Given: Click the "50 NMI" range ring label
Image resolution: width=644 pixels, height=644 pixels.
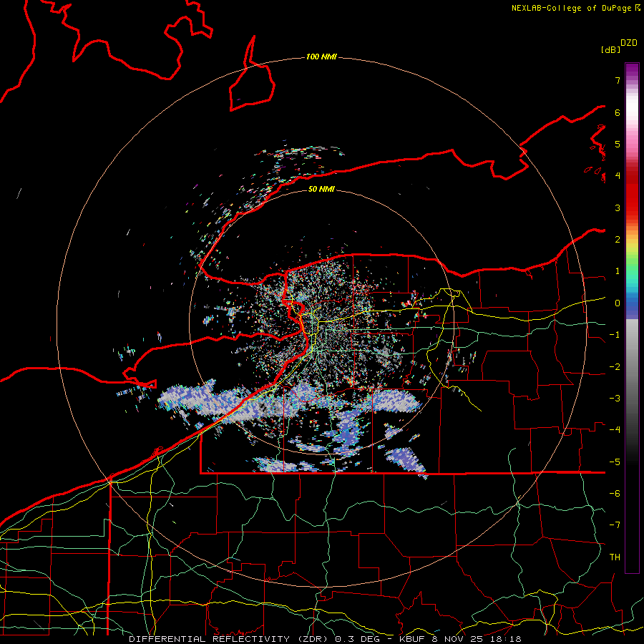Looking at the screenshot, I should point(321,189).
